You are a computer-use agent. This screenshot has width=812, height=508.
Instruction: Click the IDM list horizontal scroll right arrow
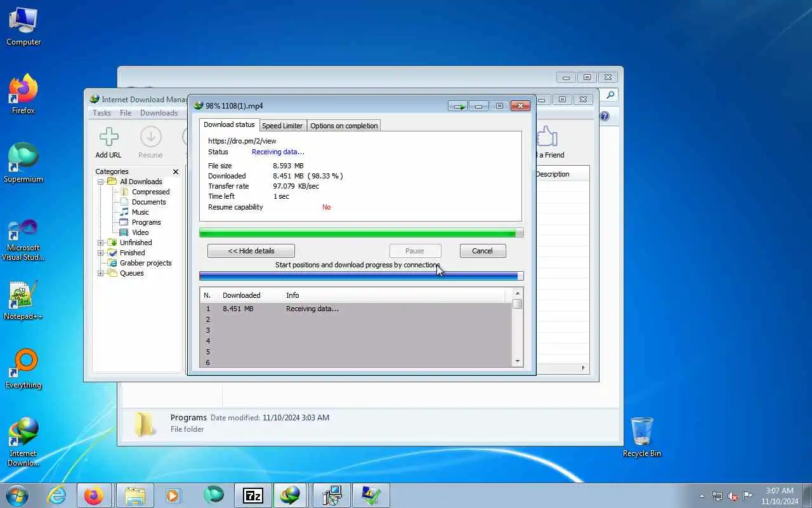(x=584, y=368)
